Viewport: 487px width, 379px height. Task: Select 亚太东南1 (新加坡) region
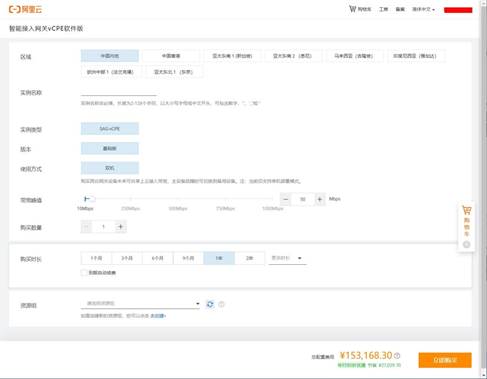[232, 56]
